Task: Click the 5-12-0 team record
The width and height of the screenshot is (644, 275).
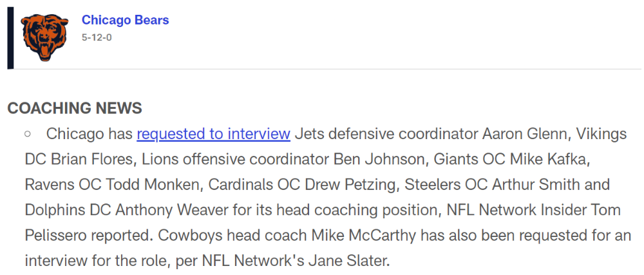Action: [97, 37]
